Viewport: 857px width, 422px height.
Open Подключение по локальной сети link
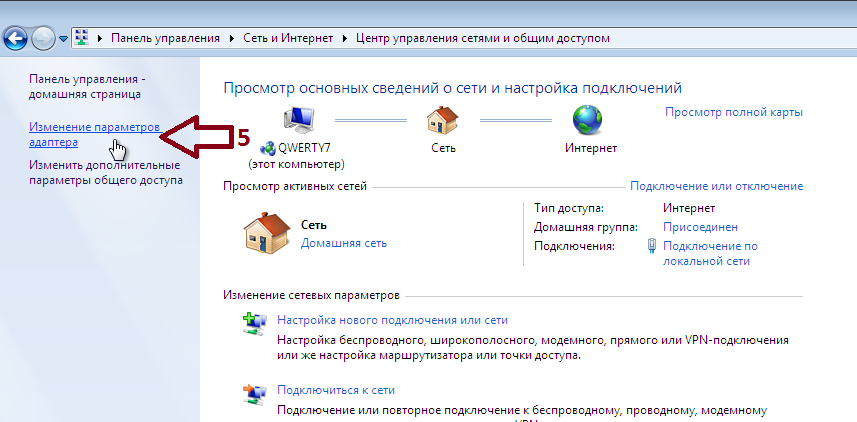pos(711,254)
